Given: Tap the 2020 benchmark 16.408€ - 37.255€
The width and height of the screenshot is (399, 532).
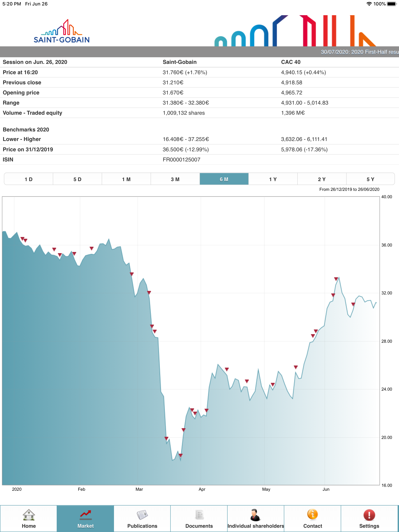Looking at the screenshot, I should point(186,139).
